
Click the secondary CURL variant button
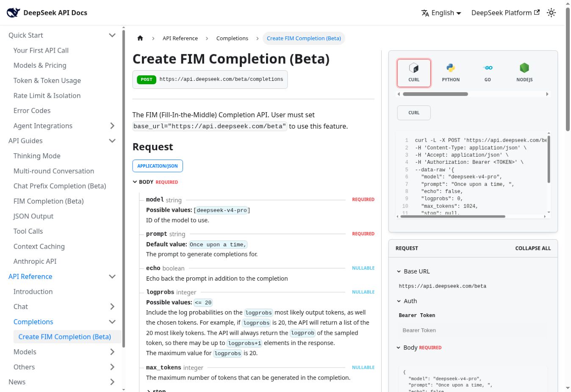(414, 113)
